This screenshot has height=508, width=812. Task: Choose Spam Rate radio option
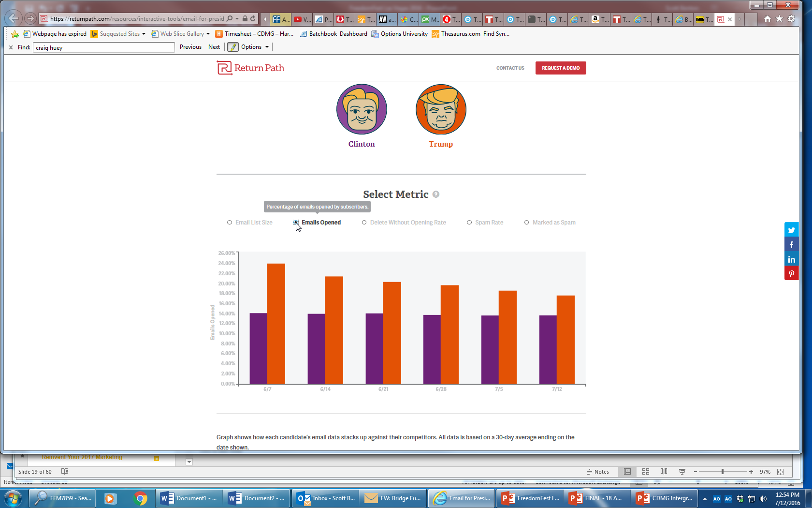469,223
